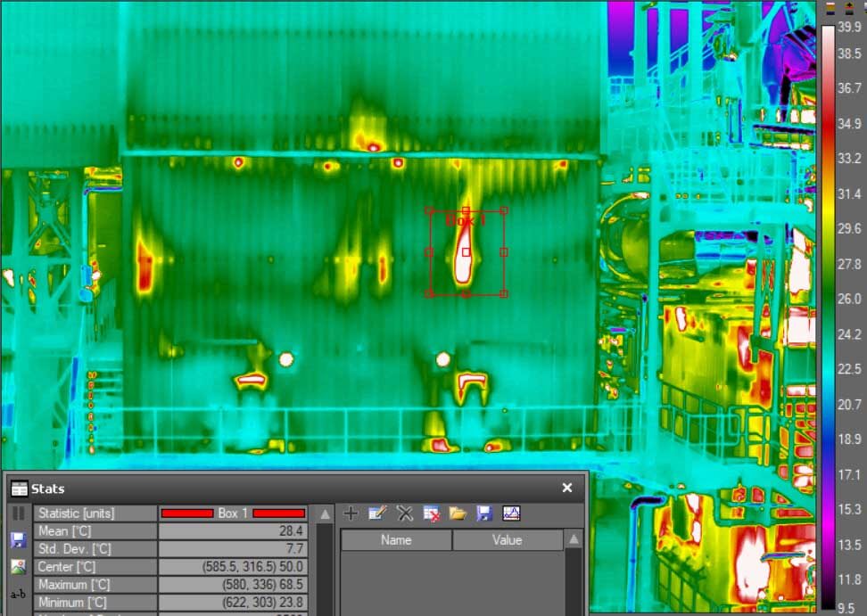Click the Name column header
The height and width of the screenshot is (616, 867).
(x=396, y=540)
